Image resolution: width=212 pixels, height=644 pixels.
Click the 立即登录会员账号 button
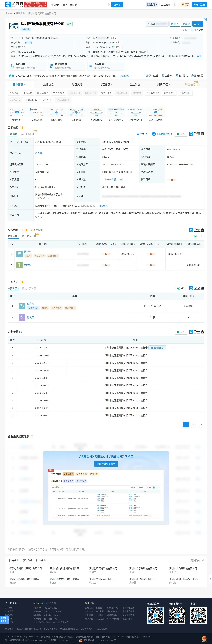pyautogui.click(x=106, y=464)
